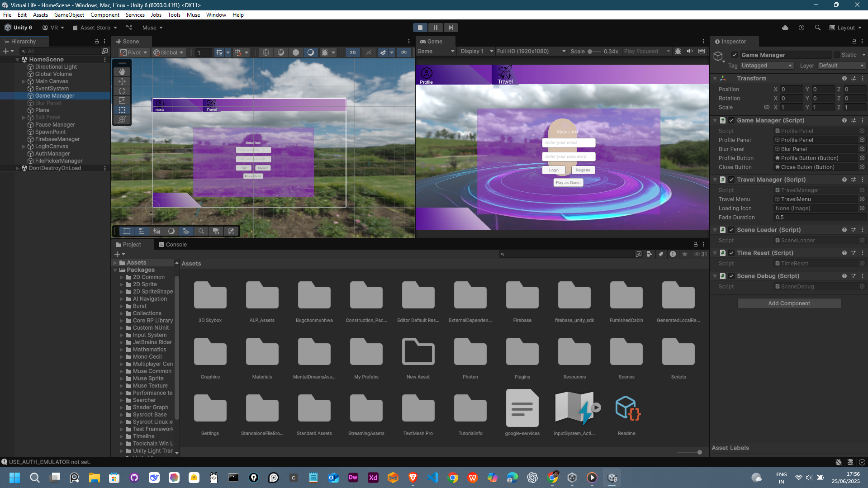868x488 pixels.
Task: Disable the Travel Manager script checkbox
Action: point(731,180)
